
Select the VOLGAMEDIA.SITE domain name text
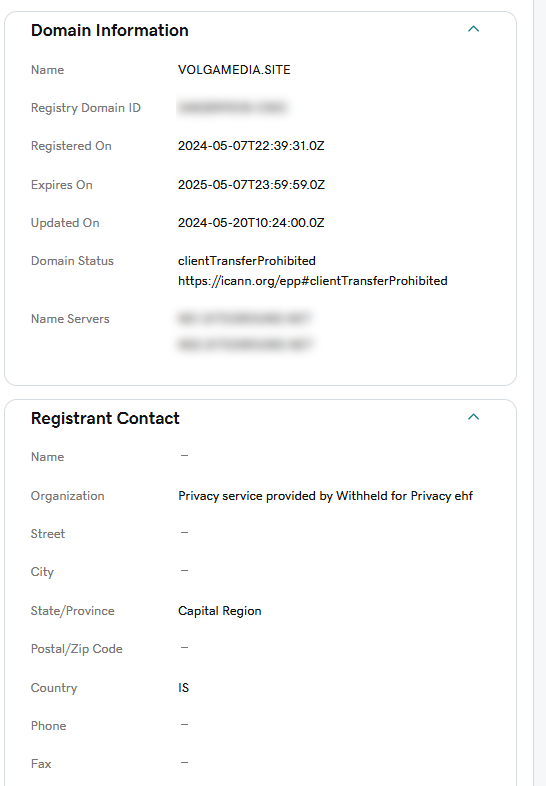pyautogui.click(x=234, y=70)
